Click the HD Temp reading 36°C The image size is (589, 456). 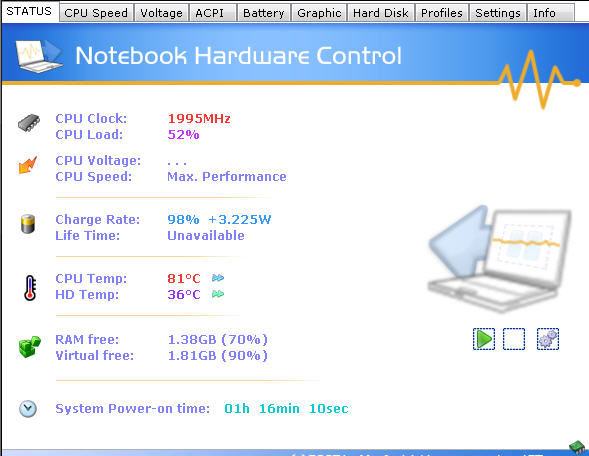coord(184,294)
